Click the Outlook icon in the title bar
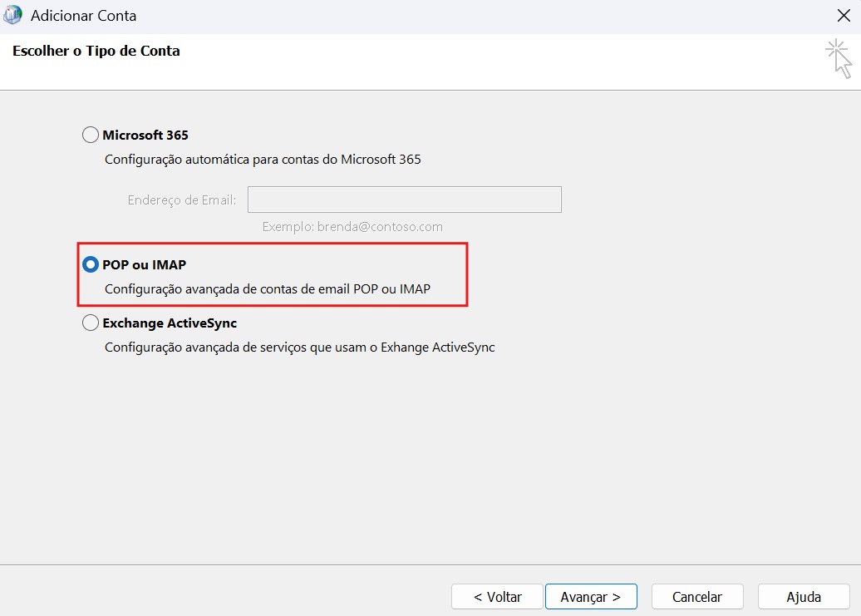The image size is (861, 616). click(12, 15)
